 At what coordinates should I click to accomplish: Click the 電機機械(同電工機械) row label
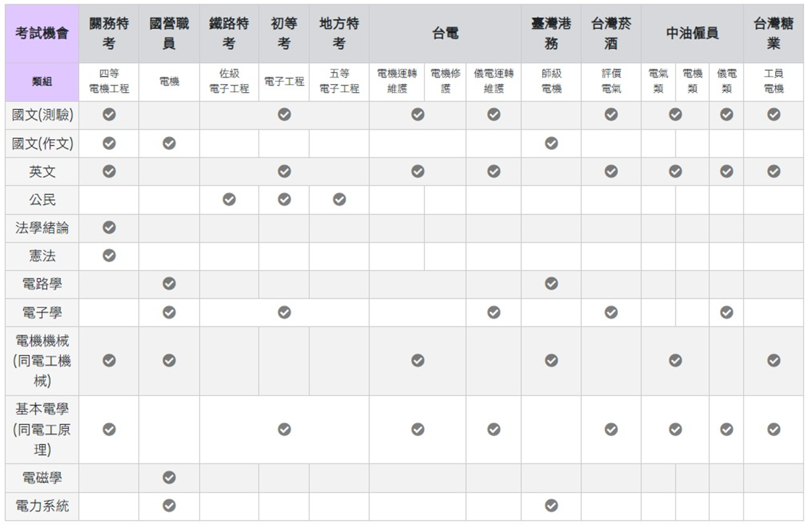coord(42,361)
